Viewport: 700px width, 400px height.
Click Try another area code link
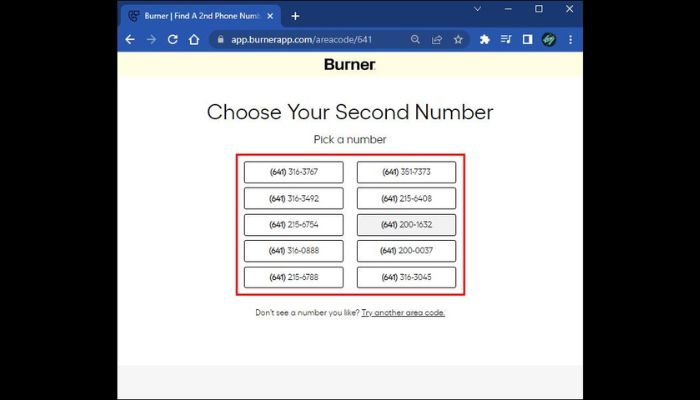[x=403, y=313]
